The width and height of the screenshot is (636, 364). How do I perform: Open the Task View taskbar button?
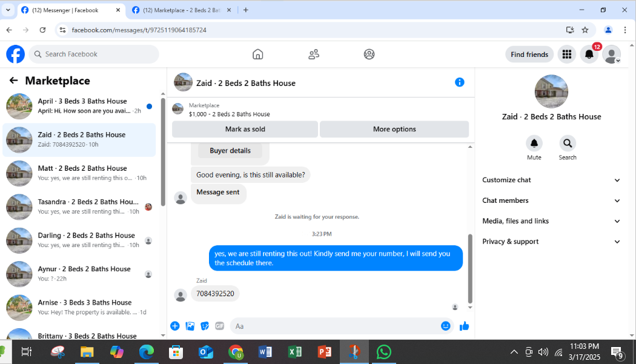coord(27,352)
